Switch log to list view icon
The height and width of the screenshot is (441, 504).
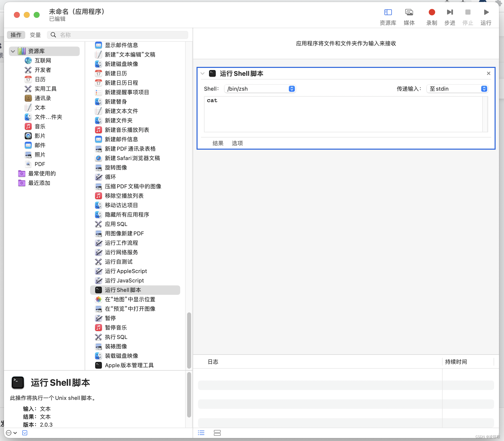pyautogui.click(x=201, y=433)
